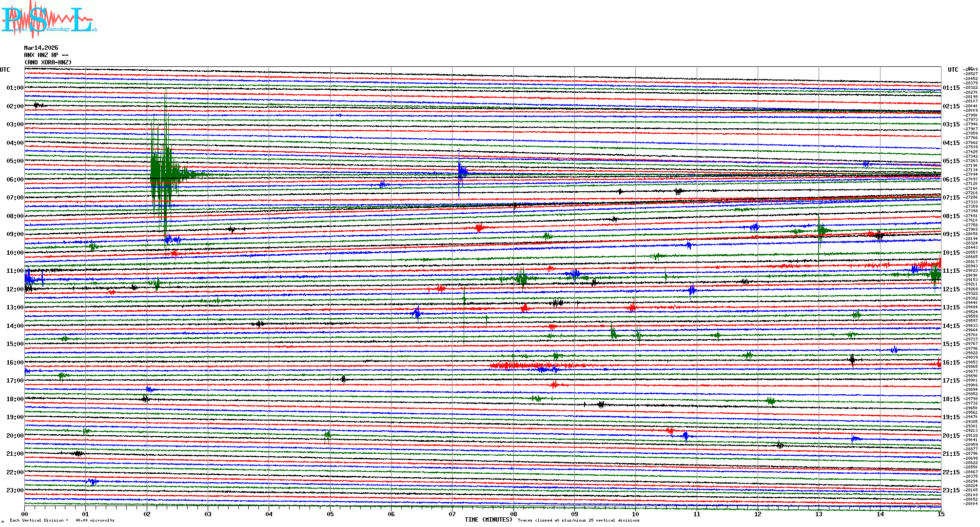The width and height of the screenshot is (980, 527).
Task: Click the ANX HNZ HP station label
Action: pos(46,55)
